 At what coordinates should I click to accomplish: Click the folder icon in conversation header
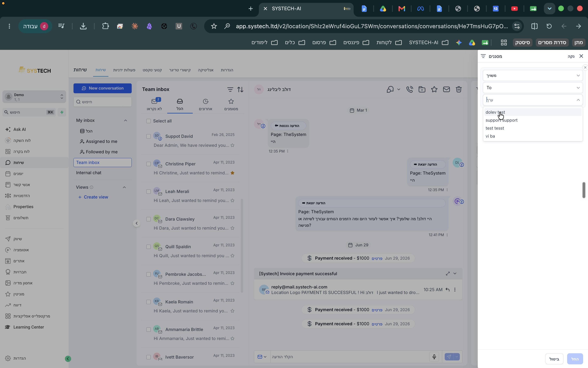pyautogui.click(x=422, y=89)
